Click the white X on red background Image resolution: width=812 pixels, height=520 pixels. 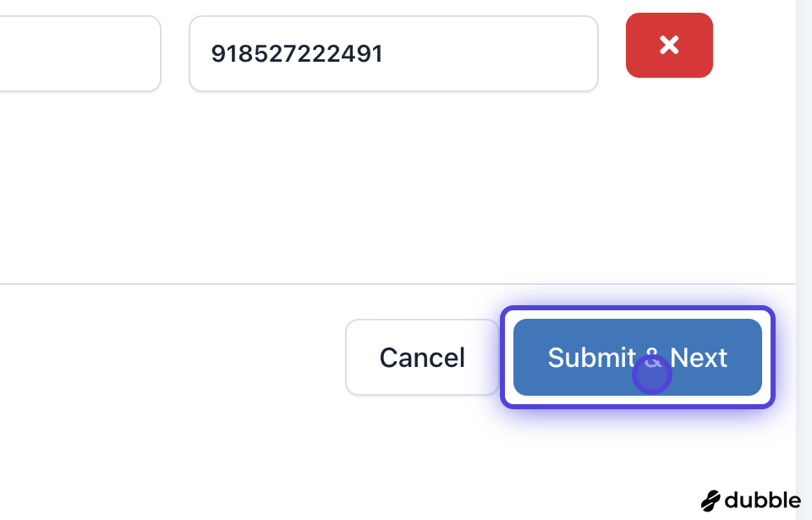[x=669, y=46]
